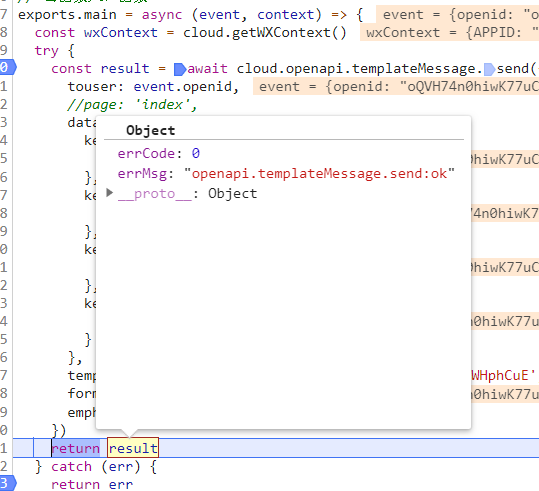Click the Object popup header title

pos(151,130)
